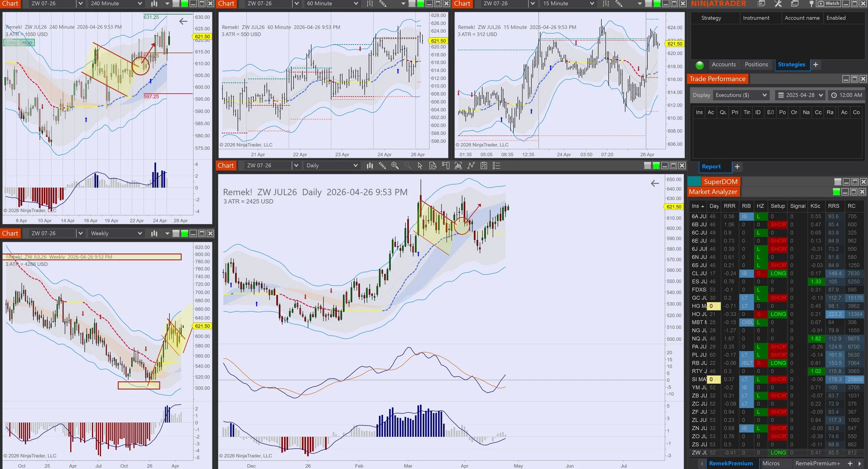Click the RRR column header in Market Analyzer
This screenshot has height=469, width=868.
729,206
